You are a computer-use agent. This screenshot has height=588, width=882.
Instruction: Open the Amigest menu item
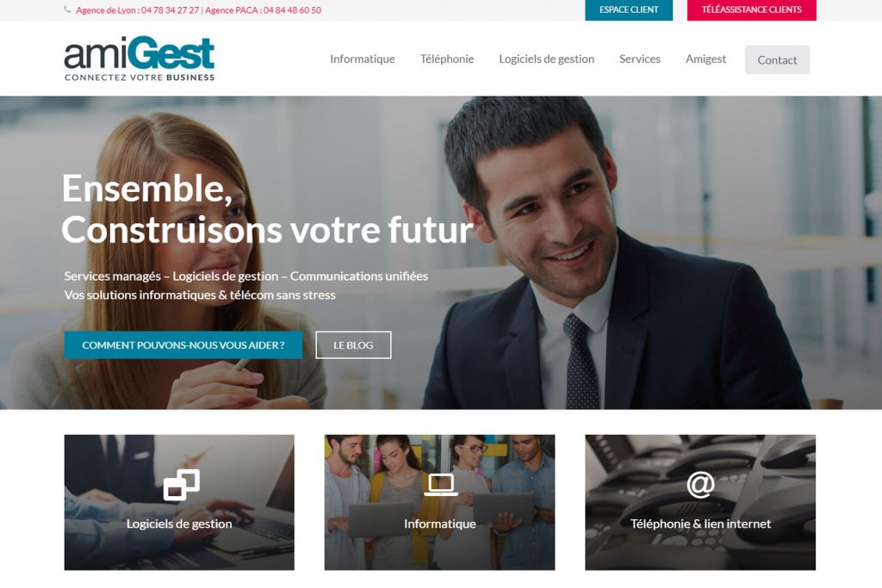706,59
